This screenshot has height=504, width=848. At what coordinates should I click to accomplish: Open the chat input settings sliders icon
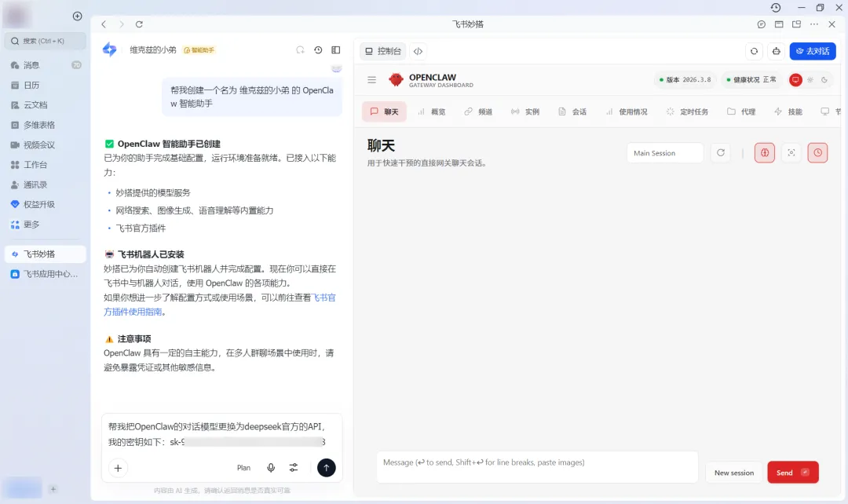(x=294, y=468)
